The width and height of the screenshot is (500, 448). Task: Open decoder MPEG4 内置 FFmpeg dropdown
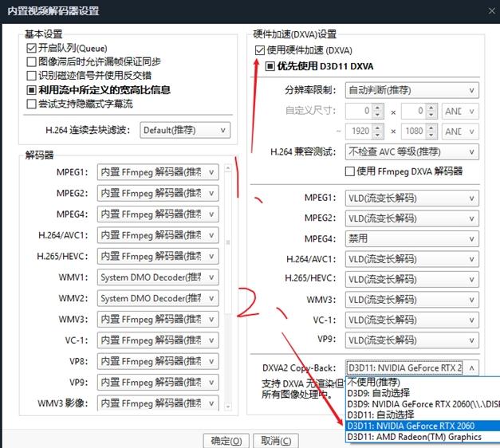pyautogui.click(x=158, y=214)
